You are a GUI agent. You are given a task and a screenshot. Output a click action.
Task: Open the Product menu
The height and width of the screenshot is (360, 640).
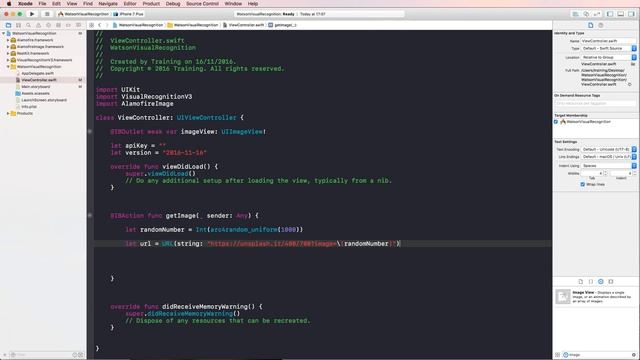(151, 4)
